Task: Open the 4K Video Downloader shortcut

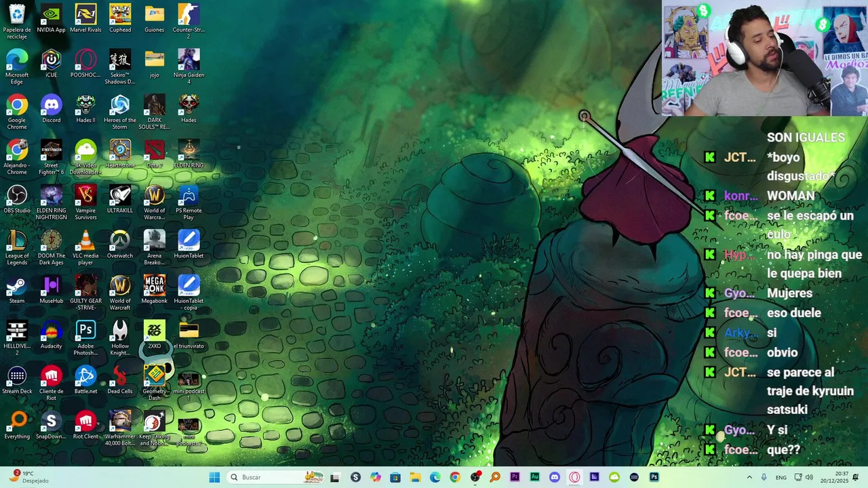Action: click(x=85, y=157)
